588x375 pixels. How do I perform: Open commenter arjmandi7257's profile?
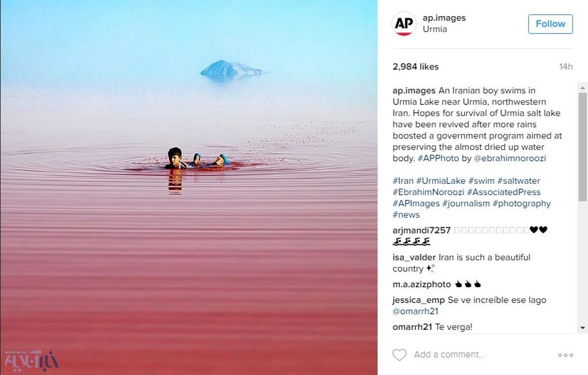[x=421, y=230]
